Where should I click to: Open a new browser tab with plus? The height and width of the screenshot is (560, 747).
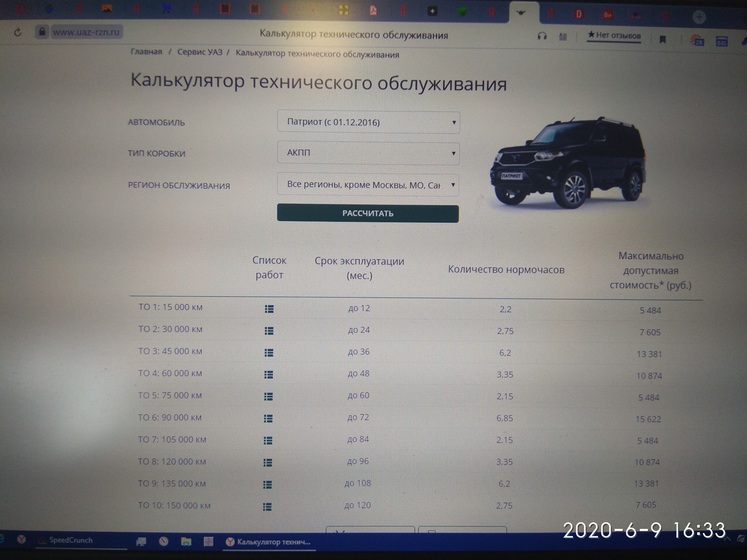coord(699,17)
